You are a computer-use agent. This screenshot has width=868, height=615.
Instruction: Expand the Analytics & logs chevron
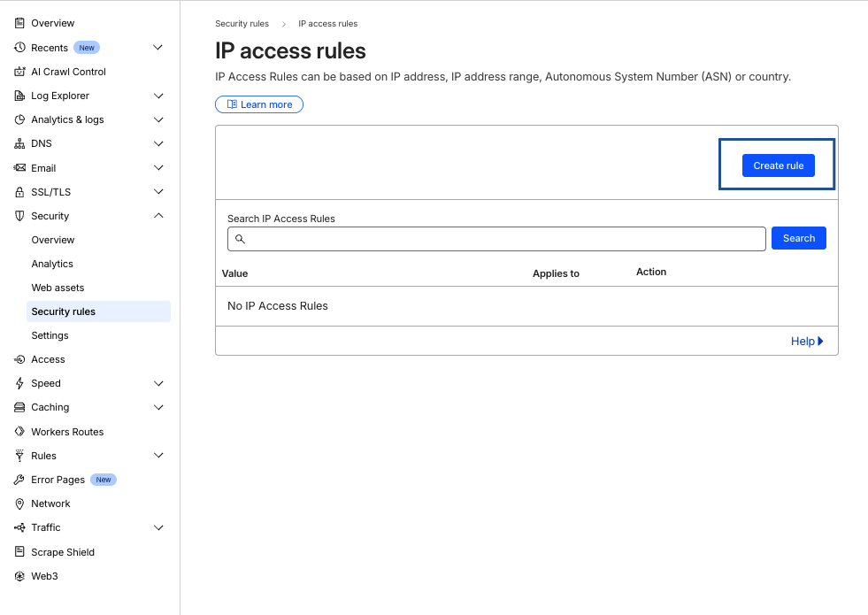click(158, 119)
